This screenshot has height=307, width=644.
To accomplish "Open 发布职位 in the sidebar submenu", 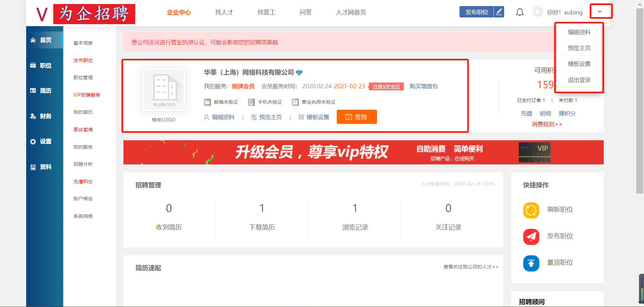I will tap(83, 60).
